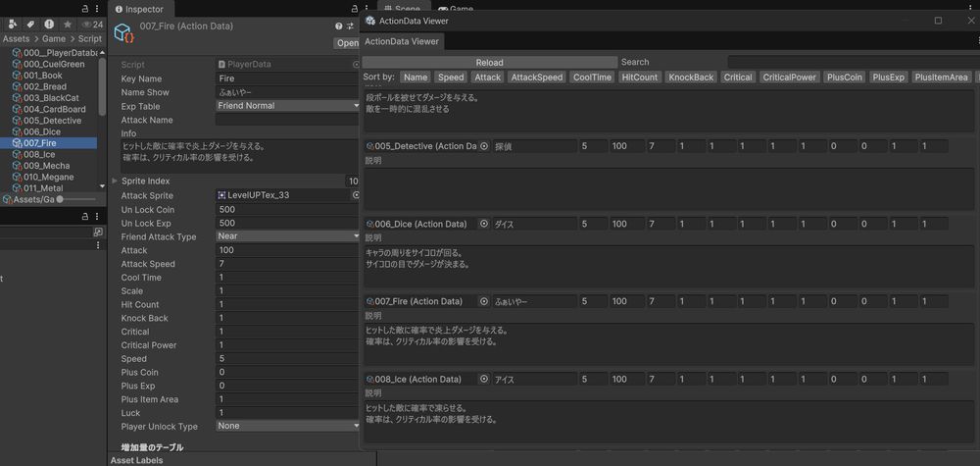Click Open button in Inspector header
The height and width of the screenshot is (466, 980).
pyautogui.click(x=348, y=43)
